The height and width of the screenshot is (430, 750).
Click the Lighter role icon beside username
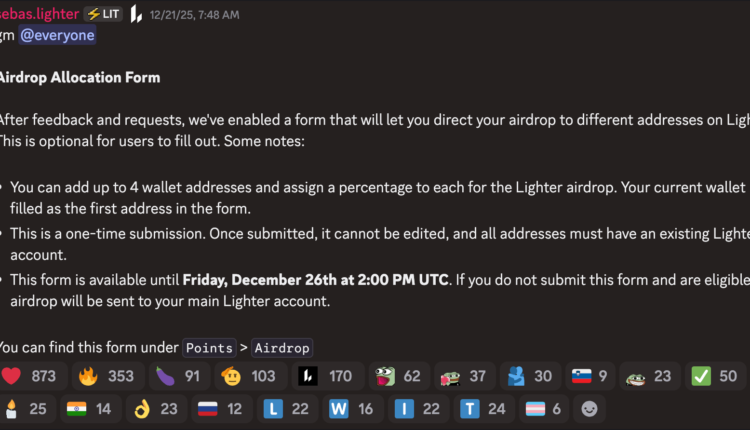coord(137,14)
